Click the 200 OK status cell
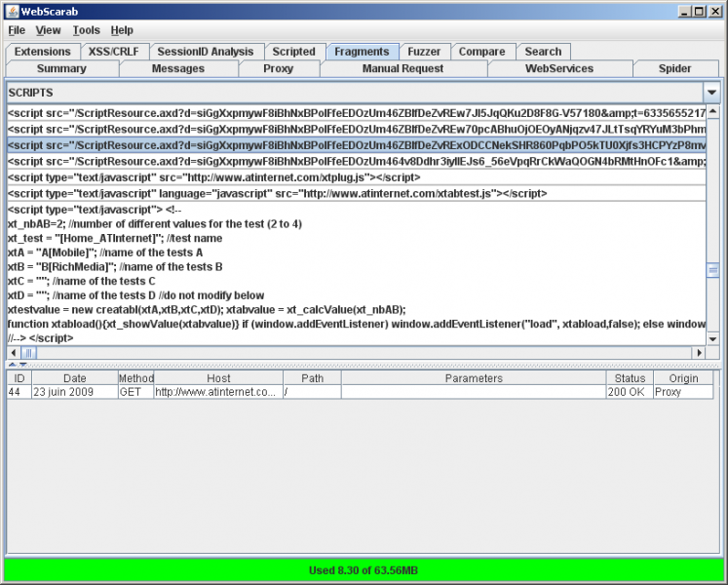The width and height of the screenshot is (728, 585). pos(630,392)
